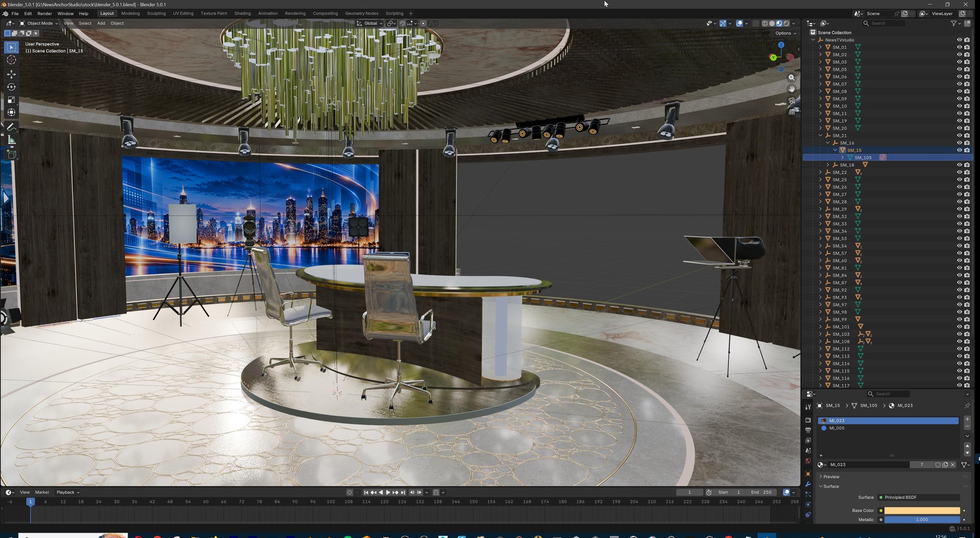Switch to wireframe viewport shading
The image size is (980, 538).
click(x=765, y=23)
